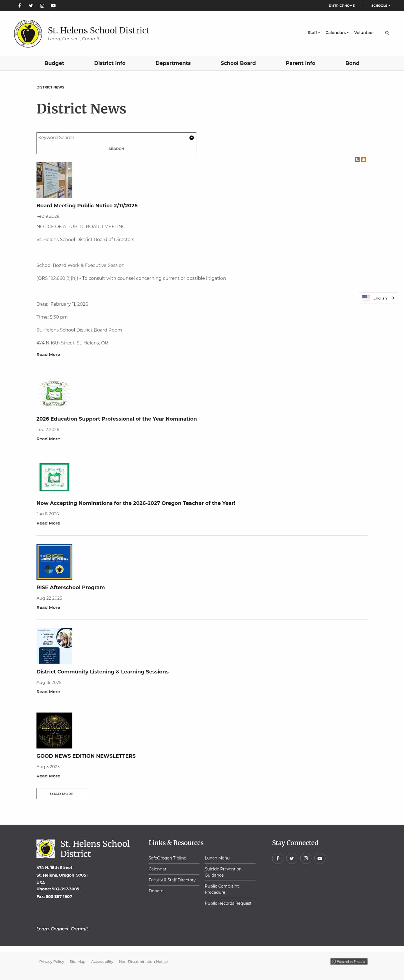
Task: Open footer YouTube circle icon
Action: pos(320,859)
